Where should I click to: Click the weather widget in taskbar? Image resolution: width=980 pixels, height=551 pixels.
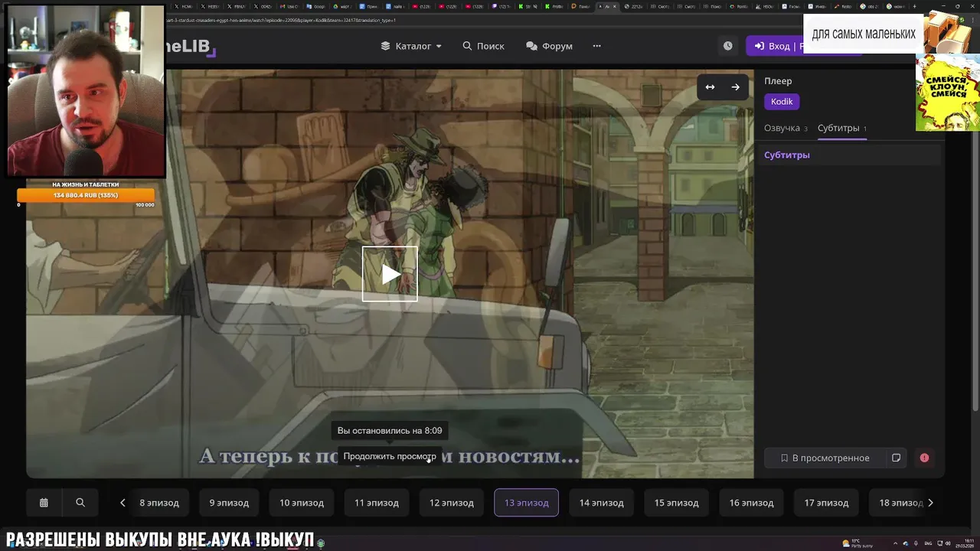click(857, 543)
